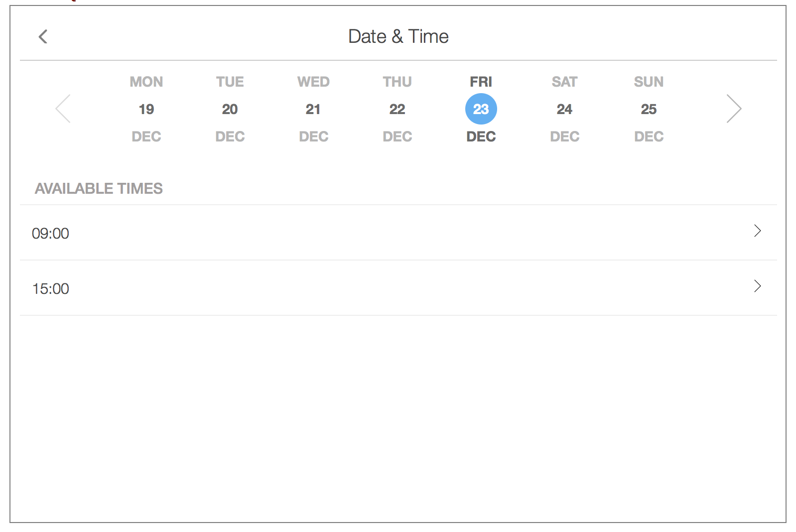The width and height of the screenshot is (796, 532).
Task: Choose the 15:00 available time text
Action: [x=51, y=289]
